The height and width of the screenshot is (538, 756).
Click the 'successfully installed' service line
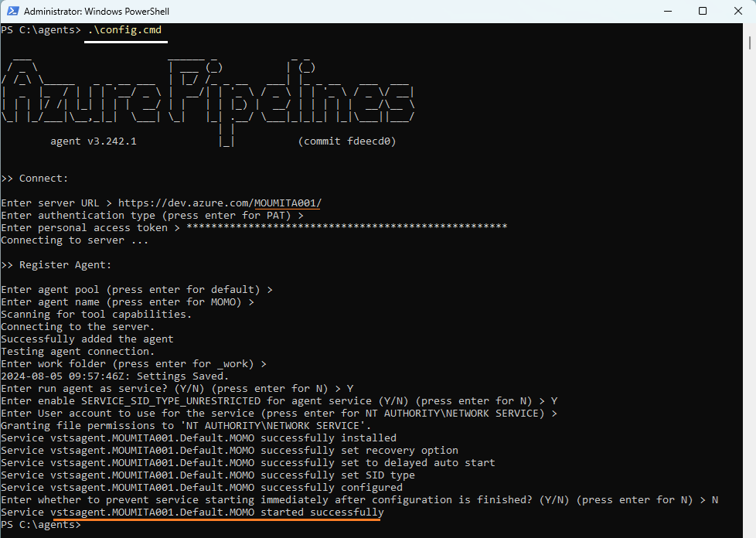click(x=199, y=438)
